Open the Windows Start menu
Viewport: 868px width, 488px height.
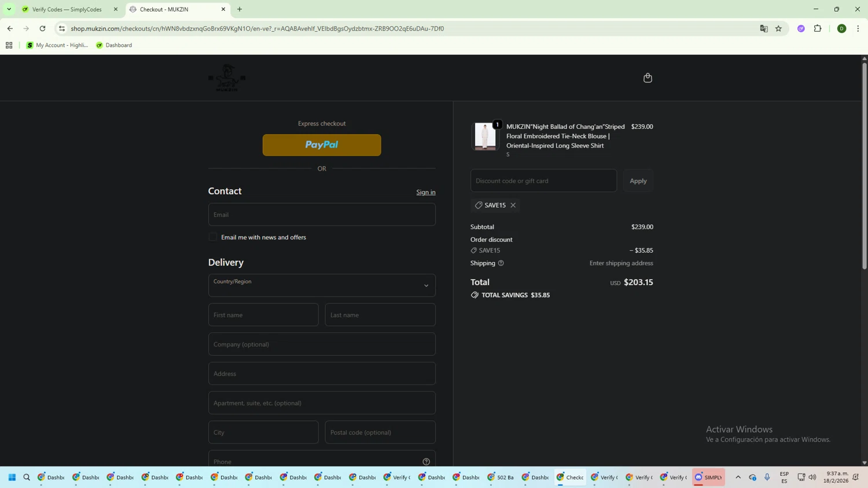coord(12,478)
